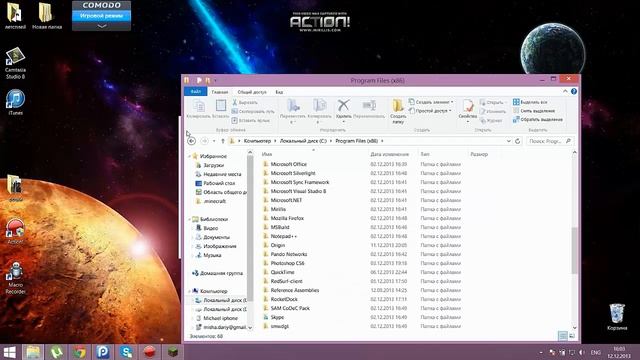Open the iTunes desktop icon
Viewport: 640px width, 360px height.
coord(15,102)
